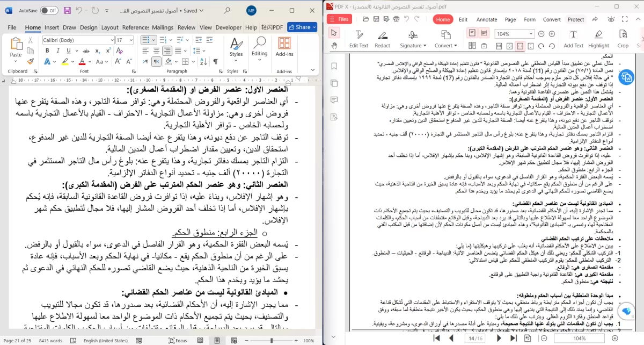The width and height of the screenshot is (644, 345).
Task: Select the Edit Text tool in PDF X
Action: [x=358, y=39]
